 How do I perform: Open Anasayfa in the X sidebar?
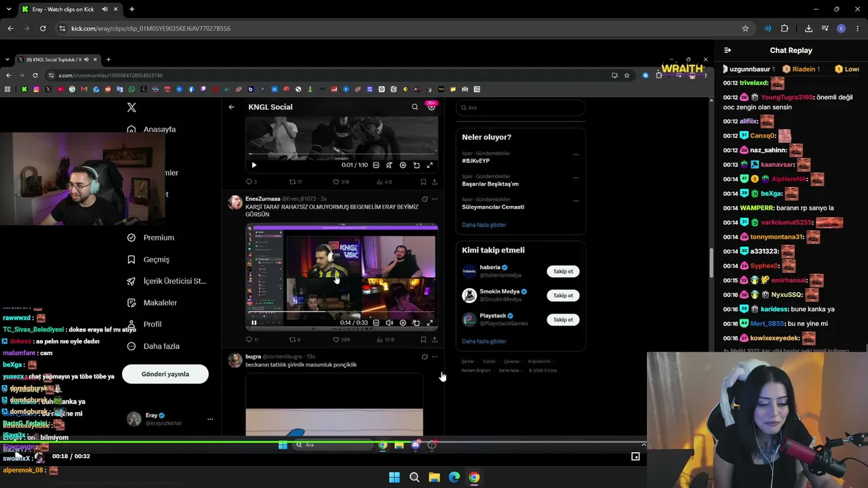point(152,129)
